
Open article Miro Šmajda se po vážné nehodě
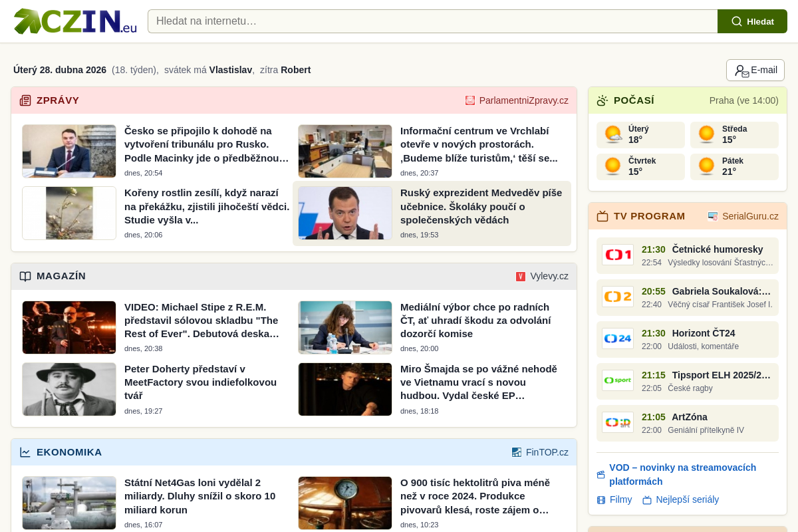[479, 382]
